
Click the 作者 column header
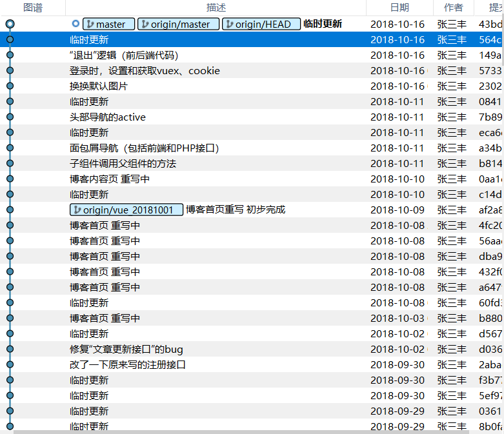pyautogui.click(x=453, y=7)
